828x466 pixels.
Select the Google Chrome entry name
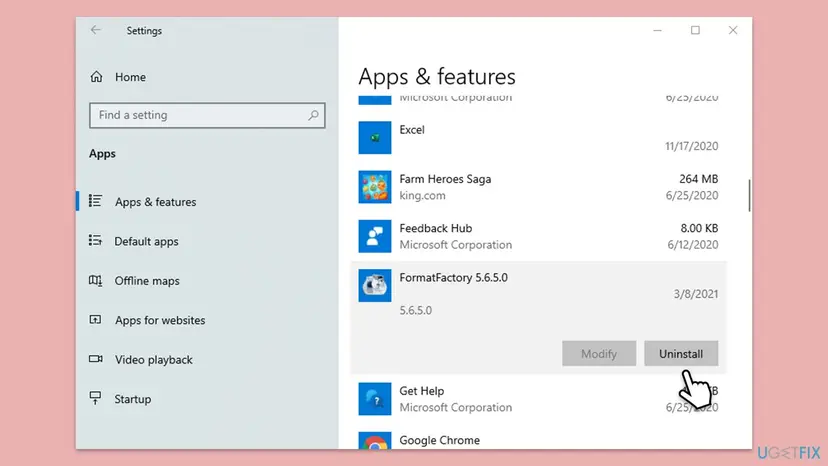tap(439, 440)
